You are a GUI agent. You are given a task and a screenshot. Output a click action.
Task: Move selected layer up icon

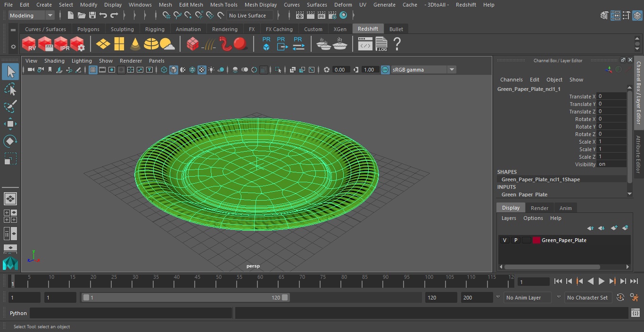point(590,228)
